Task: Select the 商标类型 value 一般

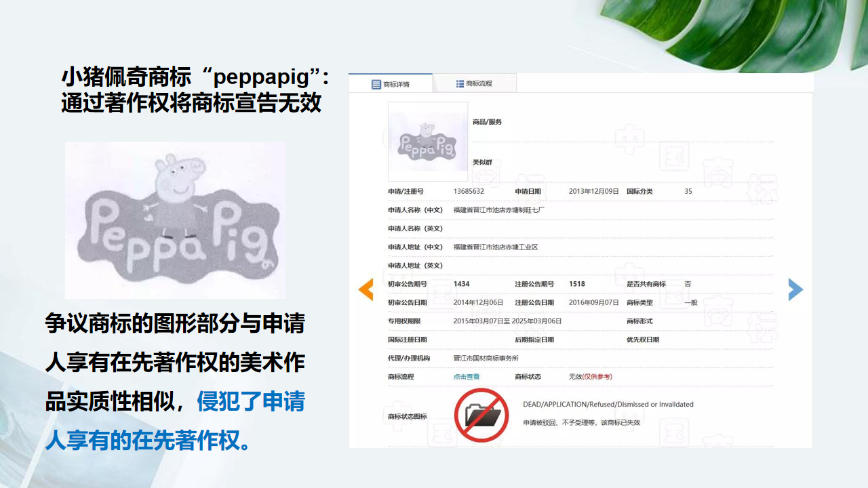Action: pos(690,302)
